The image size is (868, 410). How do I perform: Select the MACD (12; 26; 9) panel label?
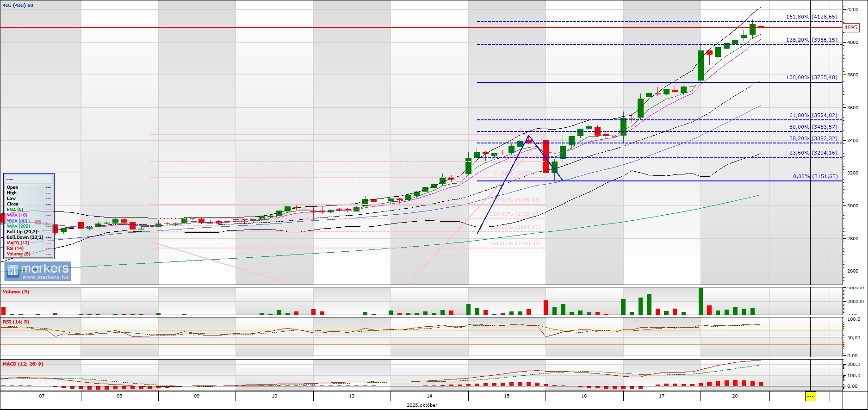pyautogui.click(x=23, y=364)
